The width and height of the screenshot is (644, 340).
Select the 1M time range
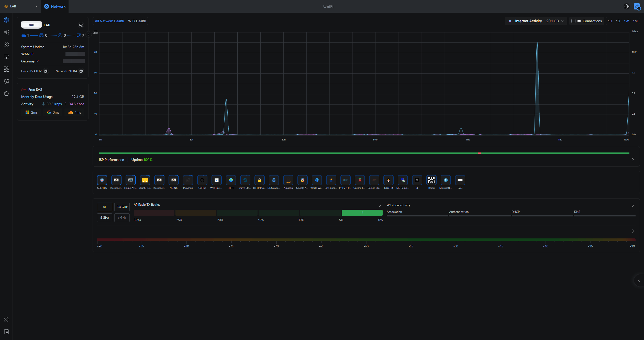635,21
